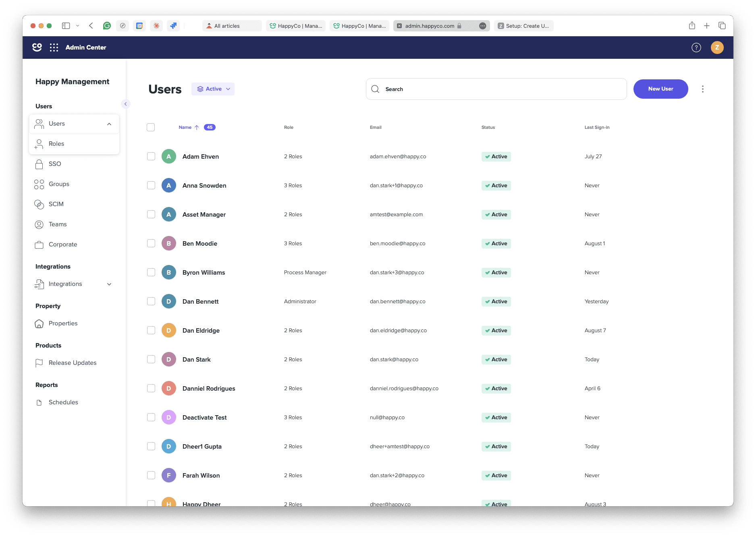Open the HappyCo logo home icon

tap(37, 47)
